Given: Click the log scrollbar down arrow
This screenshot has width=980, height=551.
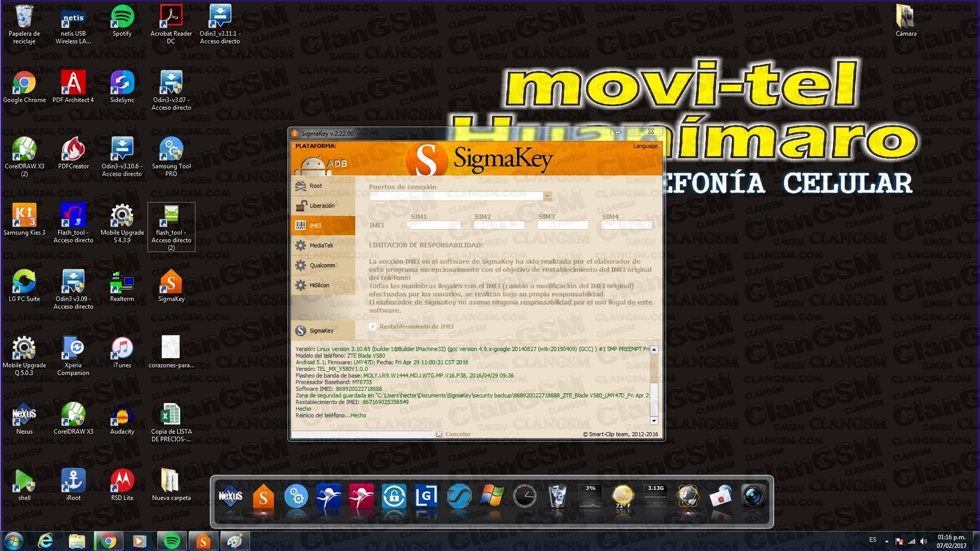Looking at the screenshot, I should [654, 421].
